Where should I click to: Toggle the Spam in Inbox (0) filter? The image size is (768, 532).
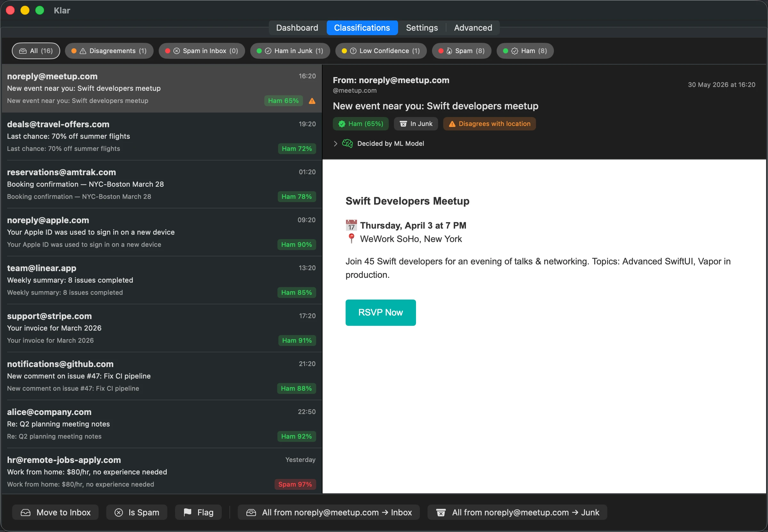pos(202,51)
